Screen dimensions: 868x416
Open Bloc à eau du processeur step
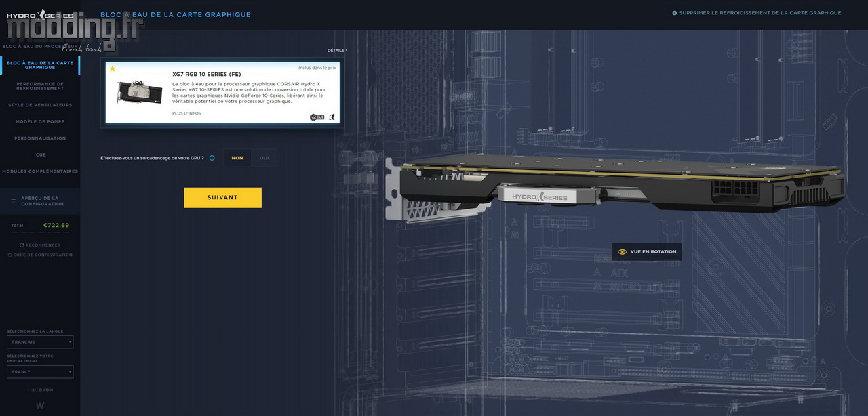[x=40, y=46]
